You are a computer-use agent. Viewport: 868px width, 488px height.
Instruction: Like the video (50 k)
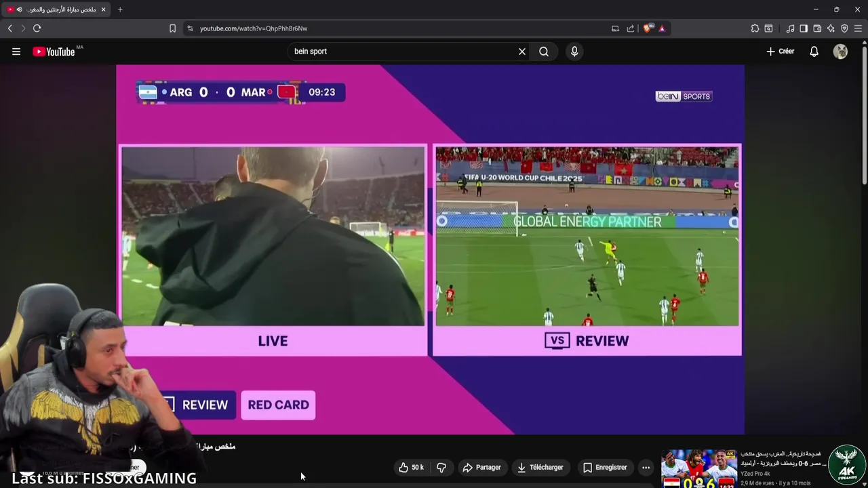[411, 468]
